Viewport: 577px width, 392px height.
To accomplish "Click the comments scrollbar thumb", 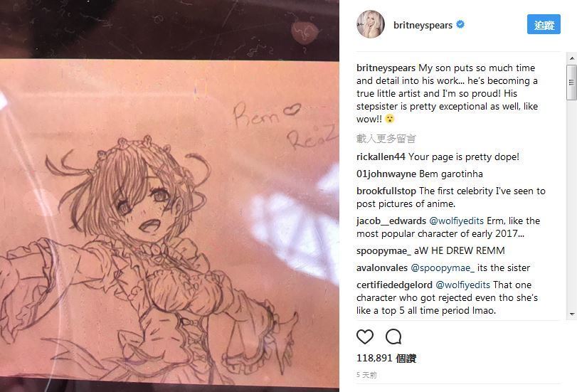I will [x=571, y=83].
